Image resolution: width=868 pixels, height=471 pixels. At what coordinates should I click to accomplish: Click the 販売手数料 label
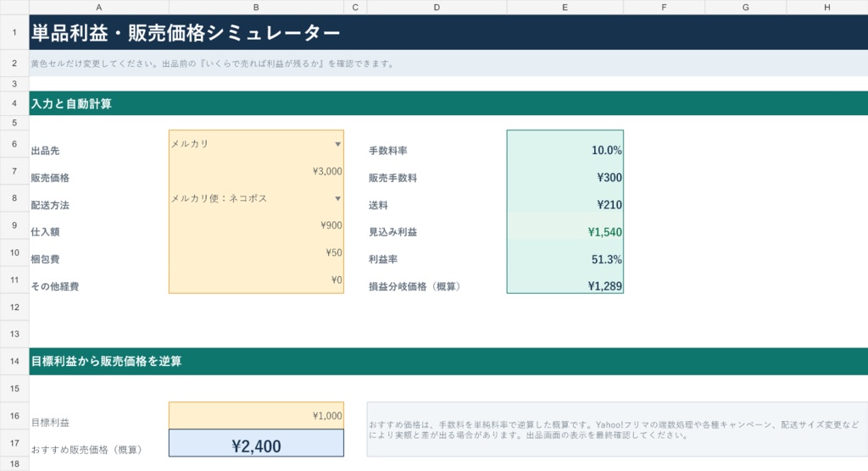coord(393,178)
